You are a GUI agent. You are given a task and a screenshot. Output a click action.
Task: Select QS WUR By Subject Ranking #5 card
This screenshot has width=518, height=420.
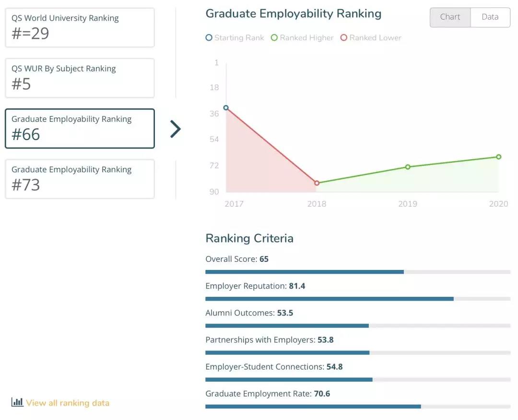click(80, 78)
